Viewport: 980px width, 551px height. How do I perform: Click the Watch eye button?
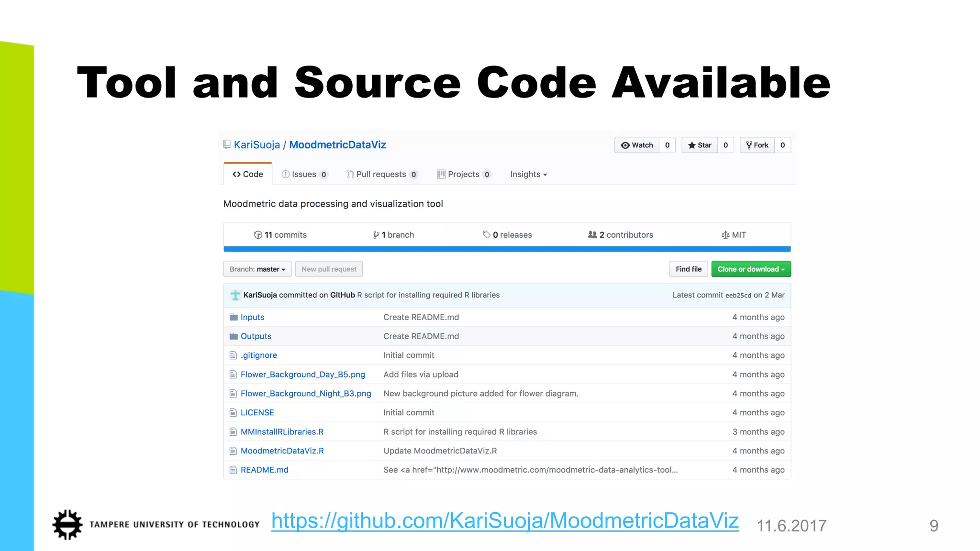pos(636,145)
